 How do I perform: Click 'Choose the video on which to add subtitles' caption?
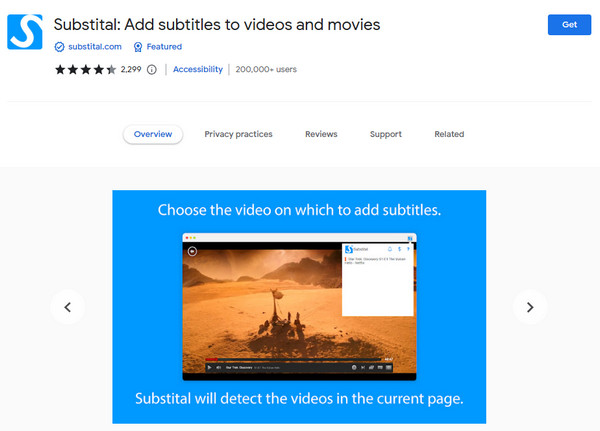point(299,210)
